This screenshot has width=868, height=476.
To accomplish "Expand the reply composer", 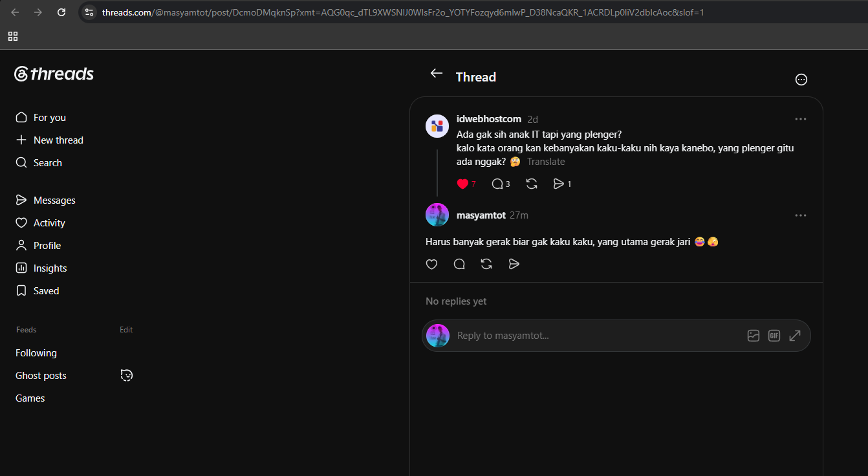I will click(795, 336).
